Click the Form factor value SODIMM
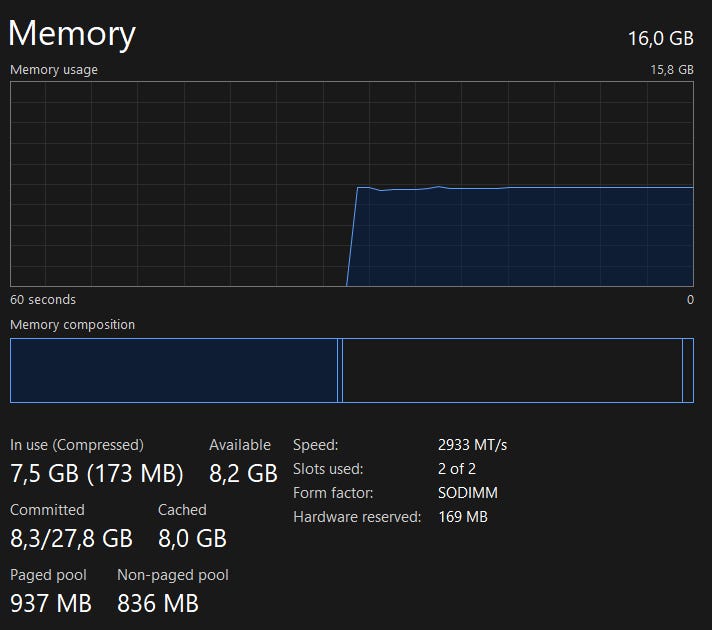 [x=468, y=493]
